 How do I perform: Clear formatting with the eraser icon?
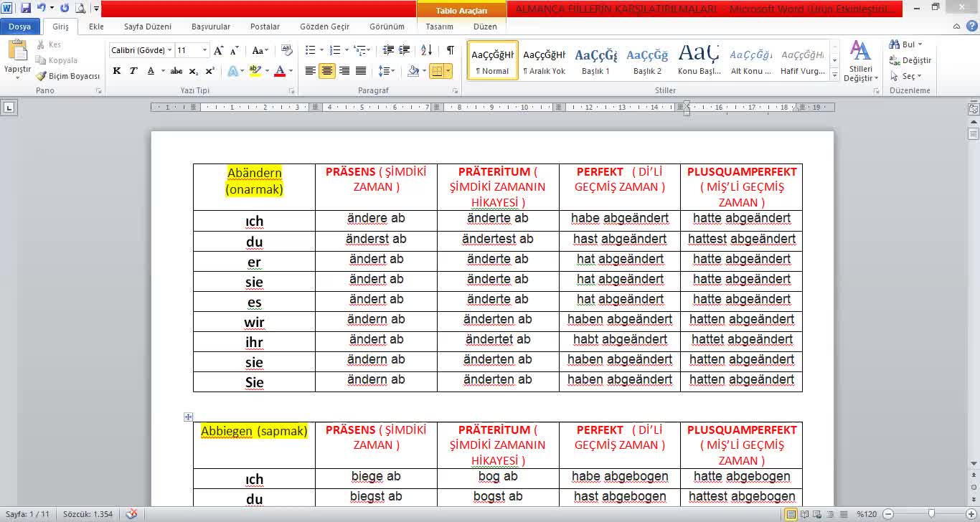coord(287,50)
